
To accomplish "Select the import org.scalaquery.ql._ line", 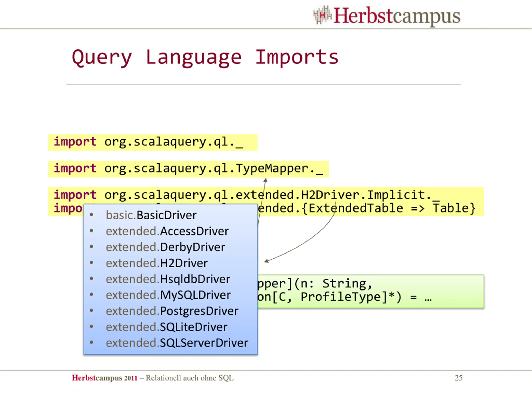I will (148, 142).
